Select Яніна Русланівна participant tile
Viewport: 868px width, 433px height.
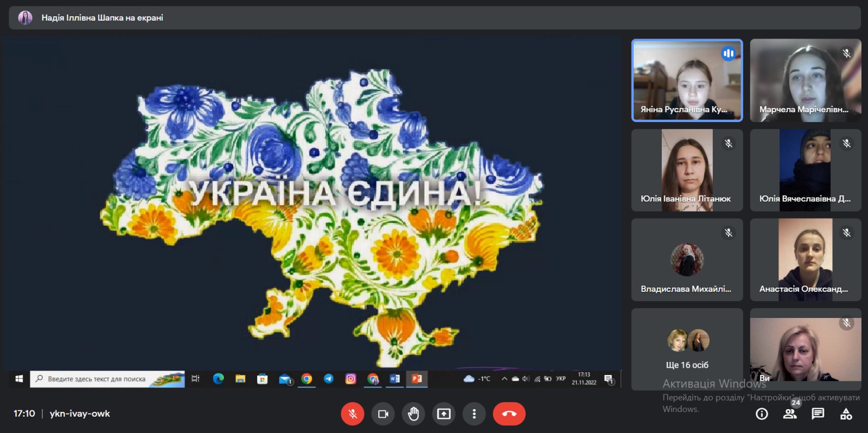tap(687, 80)
